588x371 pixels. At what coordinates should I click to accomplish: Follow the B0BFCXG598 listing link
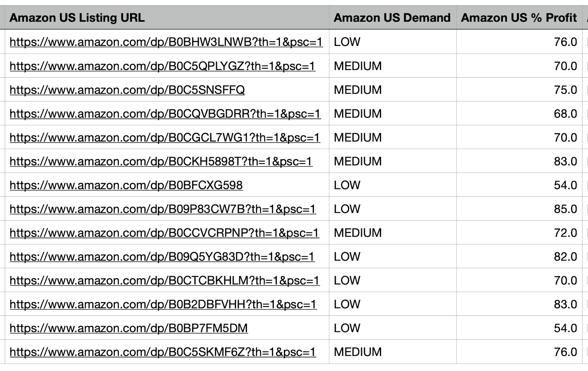(126, 185)
